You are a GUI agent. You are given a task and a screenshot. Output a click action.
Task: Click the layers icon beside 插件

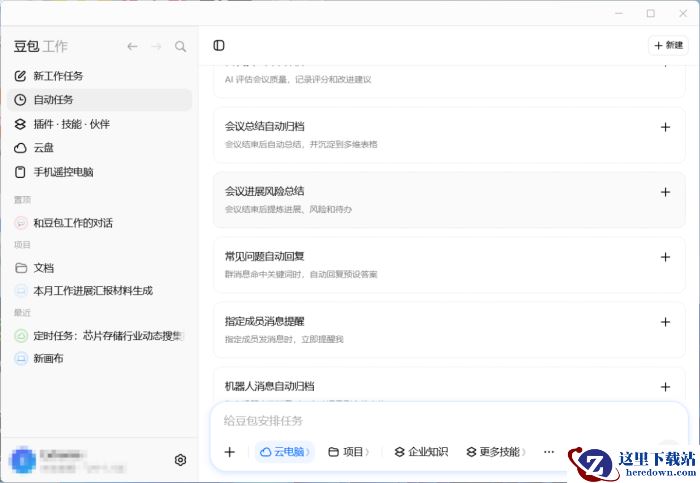[20, 124]
